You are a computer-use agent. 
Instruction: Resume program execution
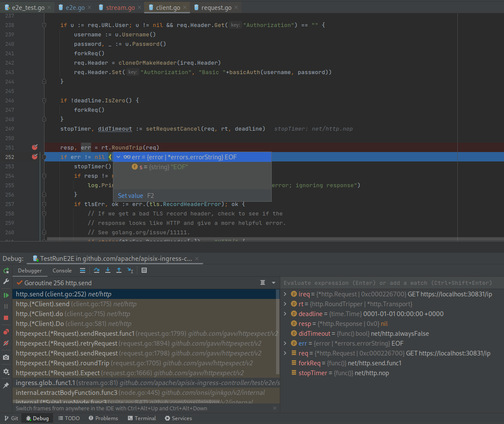coord(6,295)
